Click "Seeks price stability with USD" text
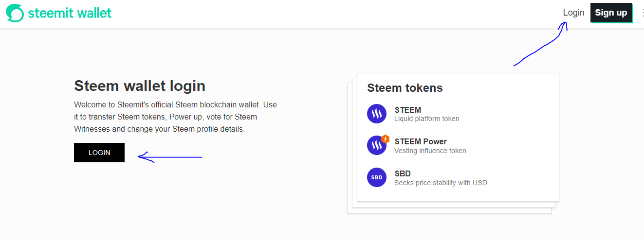The image size is (644, 241). click(x=441, y=183)
